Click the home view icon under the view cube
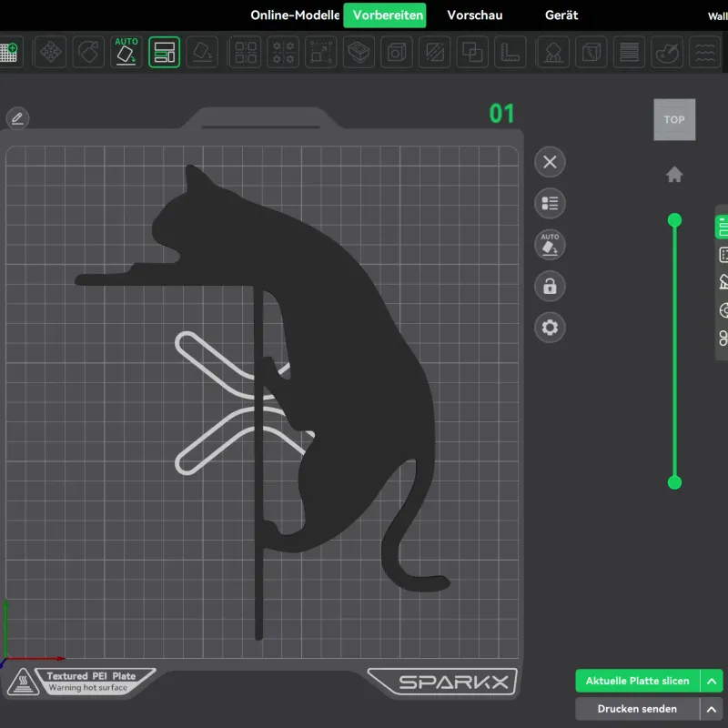This screenshot has height=728, width=728. pyautogui.click(x=674, y=175)
